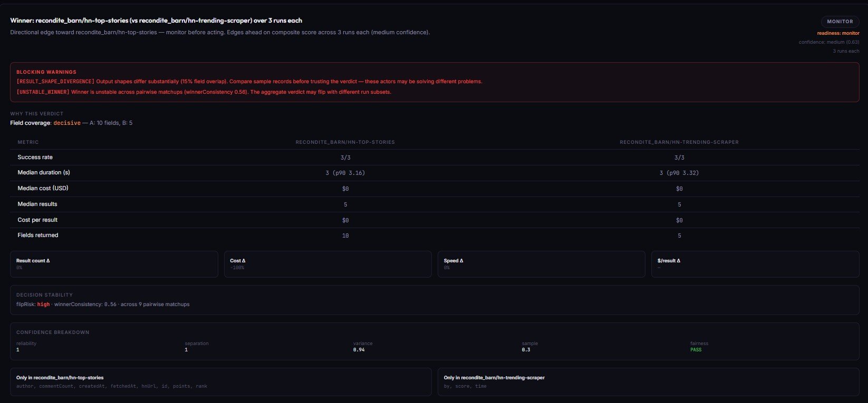Select the 'Only in recondite_barn/hn-trending-scraper' panel
The height and width of the screenshot is (403, 868).
(648, 381)
